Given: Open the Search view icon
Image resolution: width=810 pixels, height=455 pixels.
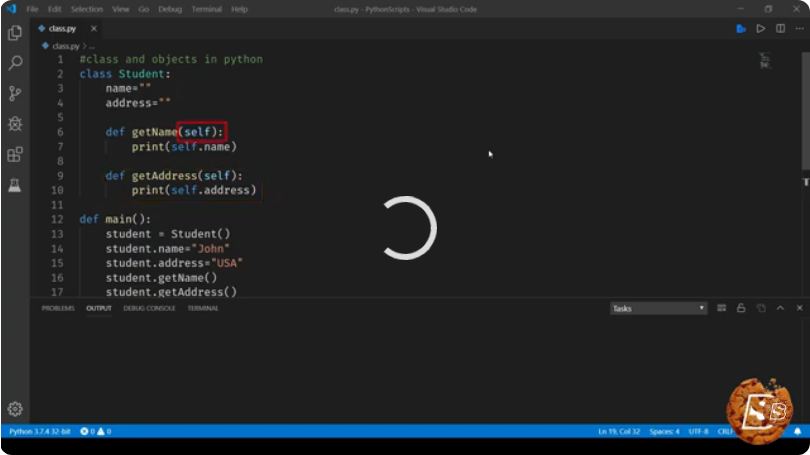Looking at the screenshot, I should [x=15, y=63].
